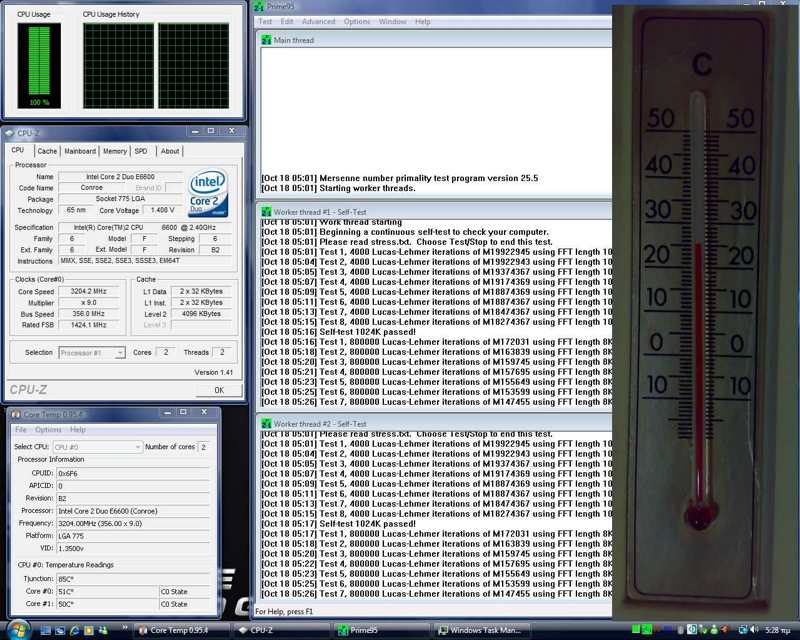Minimize the Core Temp window
This screenshot has width=800, height=640.
coord(167,412)
